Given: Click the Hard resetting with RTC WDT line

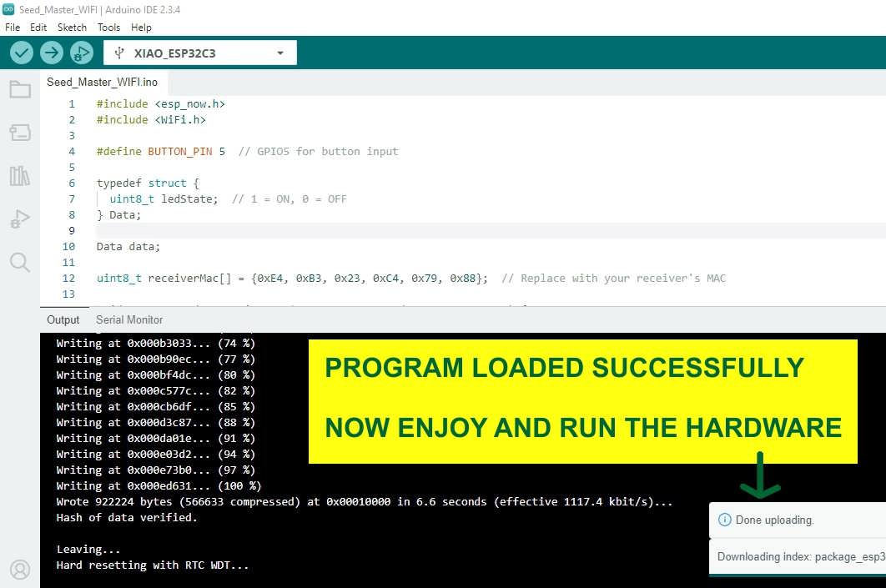Looking at the screenshot, I should pos(153,565).
